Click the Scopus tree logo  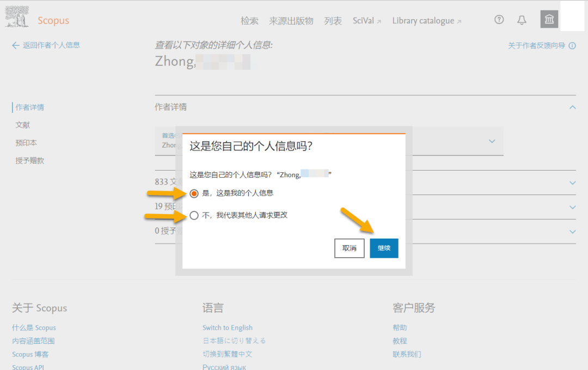16,16
